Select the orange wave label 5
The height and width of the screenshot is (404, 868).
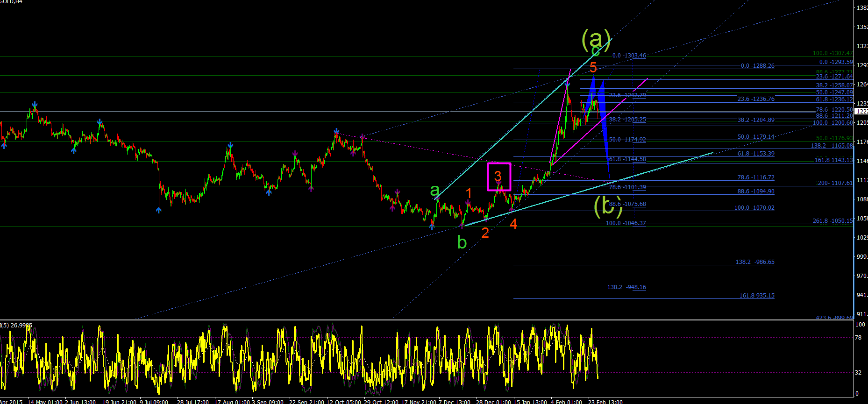tap(593, 67)
